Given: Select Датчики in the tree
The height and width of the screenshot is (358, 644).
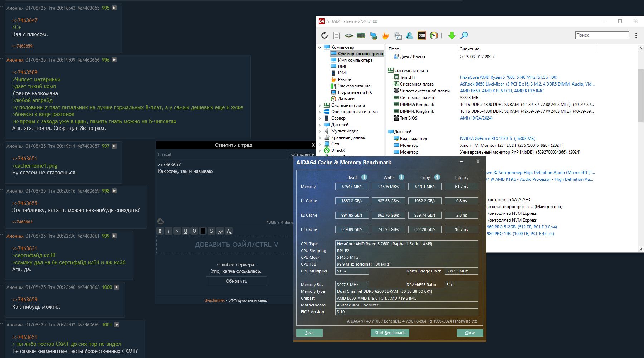Looking at the screenshot, I should point(346,99).
